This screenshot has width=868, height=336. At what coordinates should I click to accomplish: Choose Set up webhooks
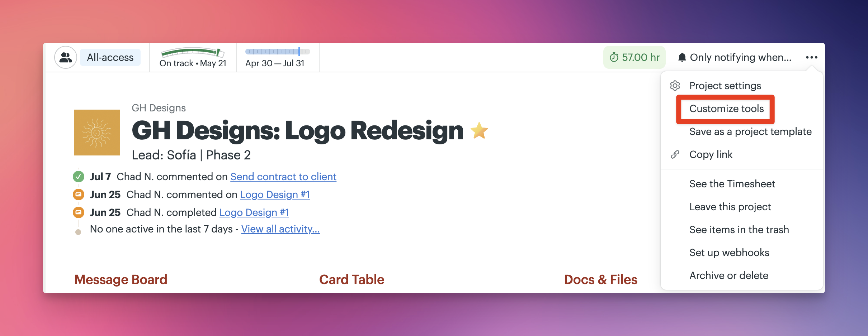tap(729, 253)
